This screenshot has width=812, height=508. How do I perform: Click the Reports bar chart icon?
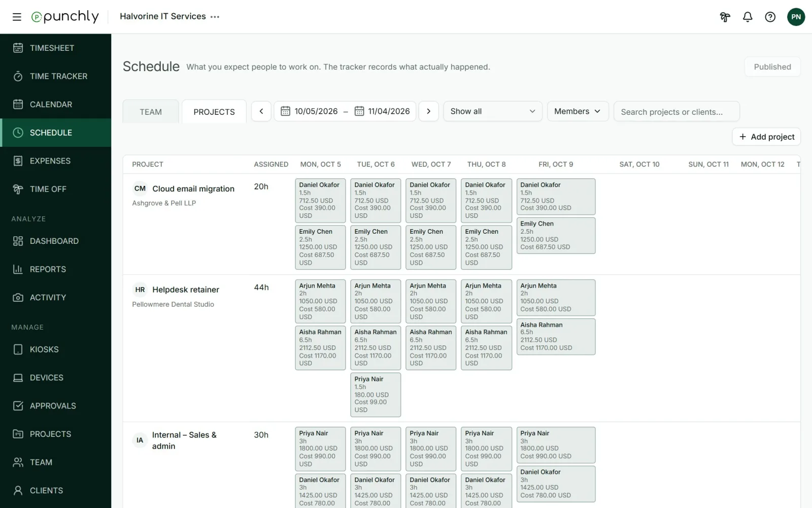(18, 269)
